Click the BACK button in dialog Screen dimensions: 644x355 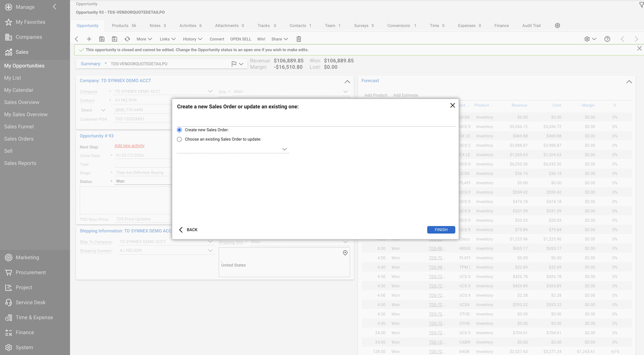(189, 230)
